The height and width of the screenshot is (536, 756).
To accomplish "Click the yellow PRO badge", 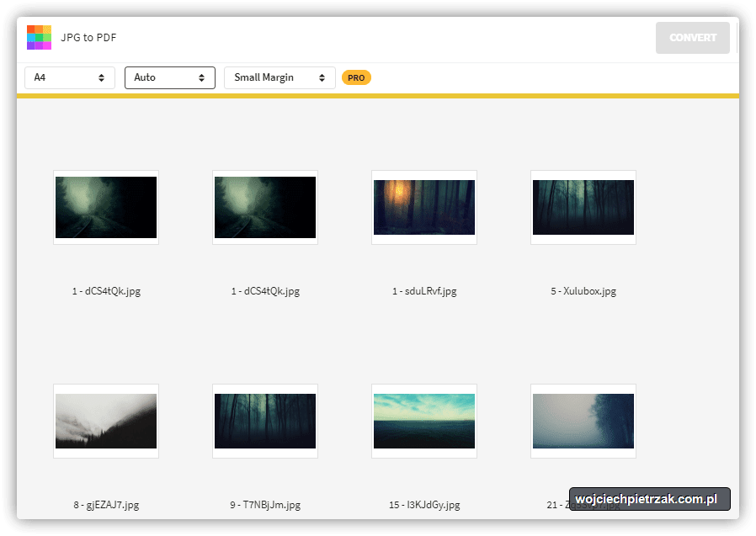I will tap(356, 77).
